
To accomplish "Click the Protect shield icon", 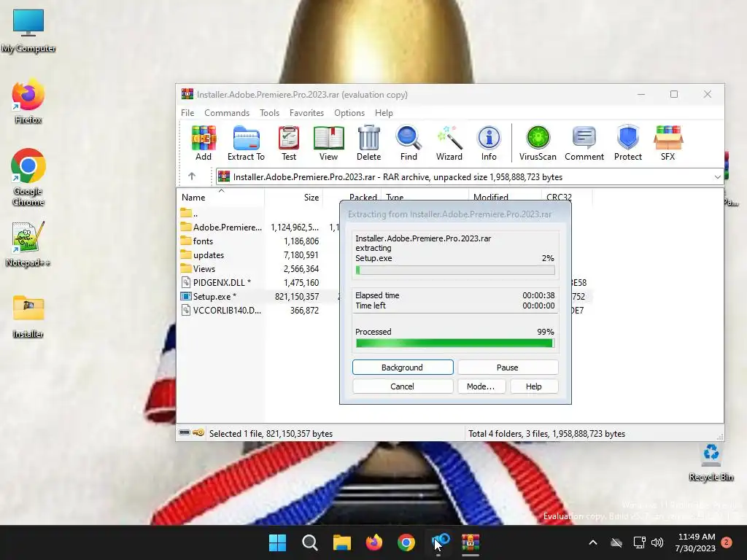I will (x=628, y=143).
